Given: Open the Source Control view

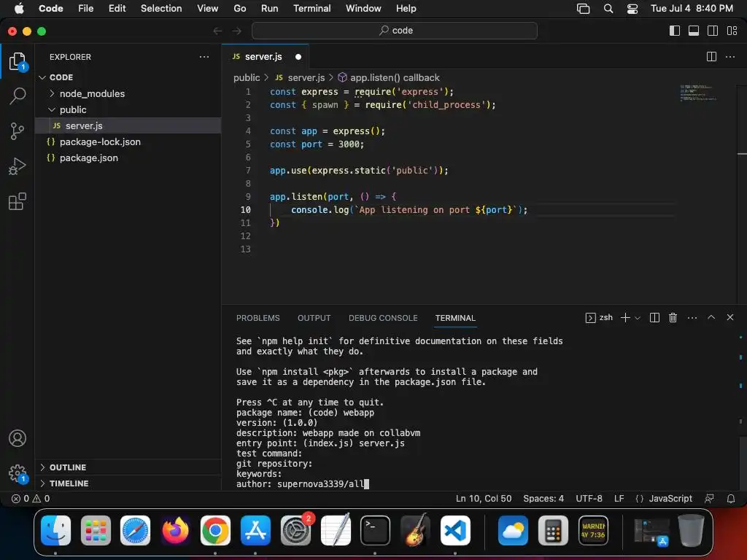Looking at the screenshot, I should [18, 131].
